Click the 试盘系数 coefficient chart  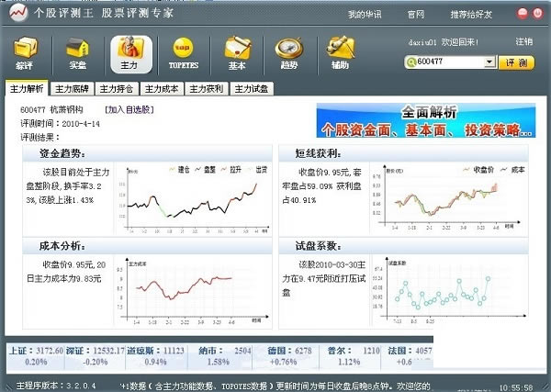[x=450, y=290]
